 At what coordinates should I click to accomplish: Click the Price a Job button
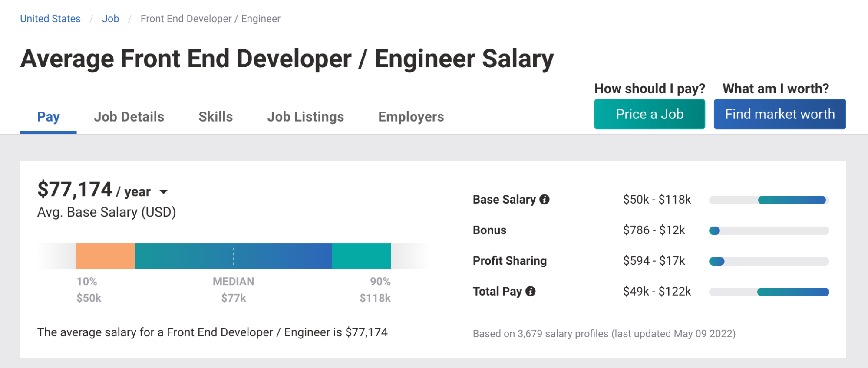649,114
